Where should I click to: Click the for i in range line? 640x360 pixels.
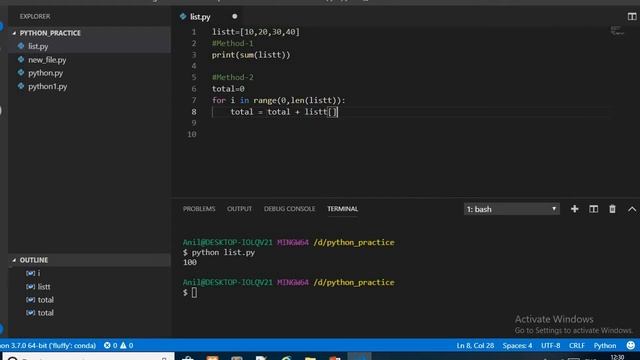[x=278, y=100]
